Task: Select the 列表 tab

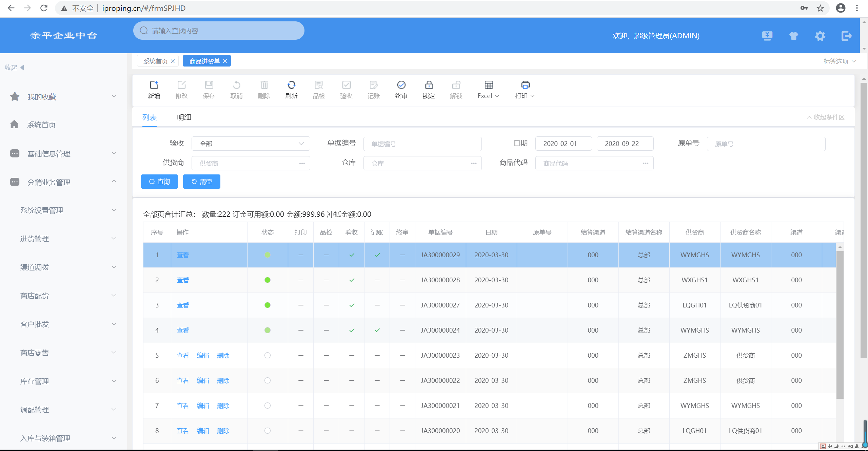Action: pos(150,117)
